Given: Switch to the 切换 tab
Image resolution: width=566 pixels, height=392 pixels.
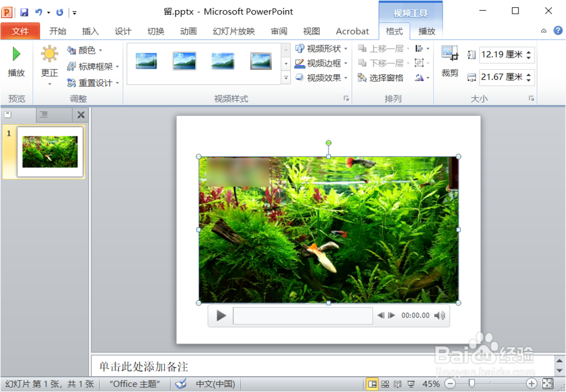Looking at the screenshot, I should coord(156,31).
